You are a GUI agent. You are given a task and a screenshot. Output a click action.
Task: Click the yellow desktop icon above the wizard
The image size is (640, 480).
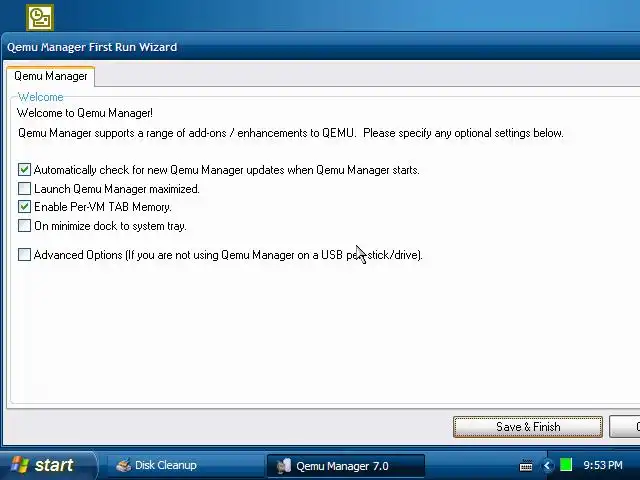coord(40,18)
